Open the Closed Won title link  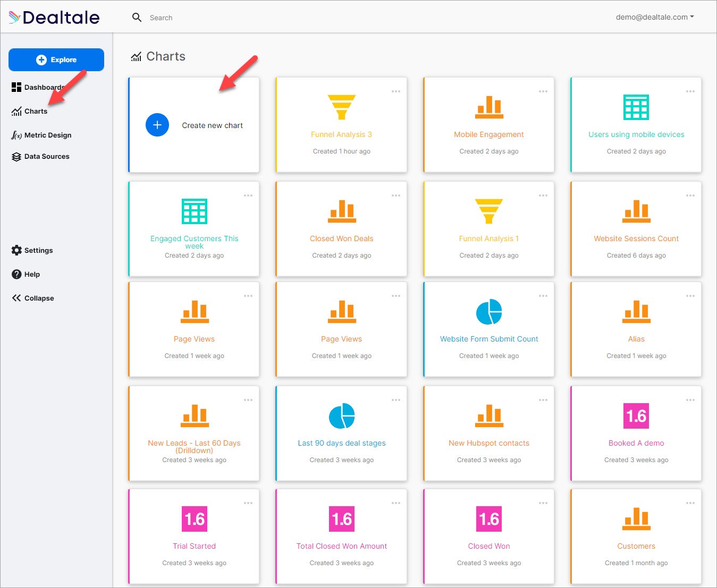pos(489,546)
